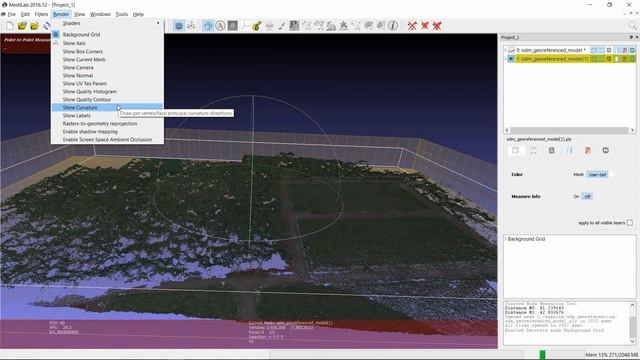Image resolution: width=640 pixels, height=360 pixels.
Task: Set Color option to User-Def
Action: [x=598, y=175]
